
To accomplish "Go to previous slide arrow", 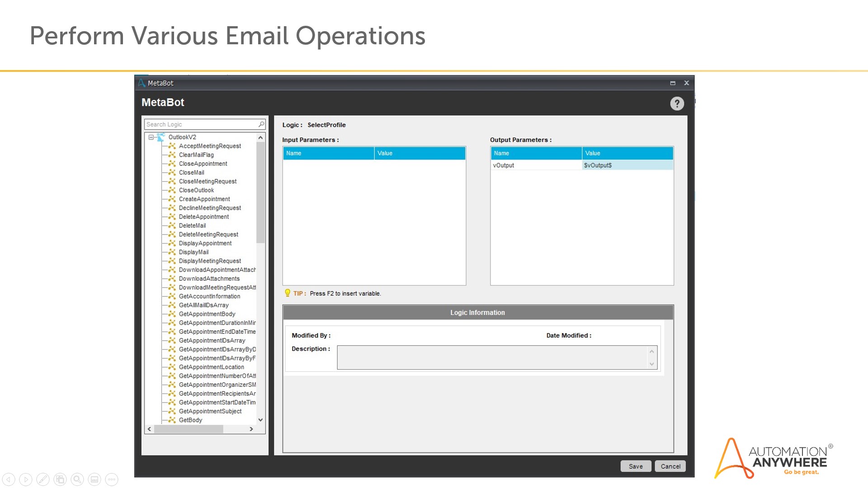I will coord(9,479).
